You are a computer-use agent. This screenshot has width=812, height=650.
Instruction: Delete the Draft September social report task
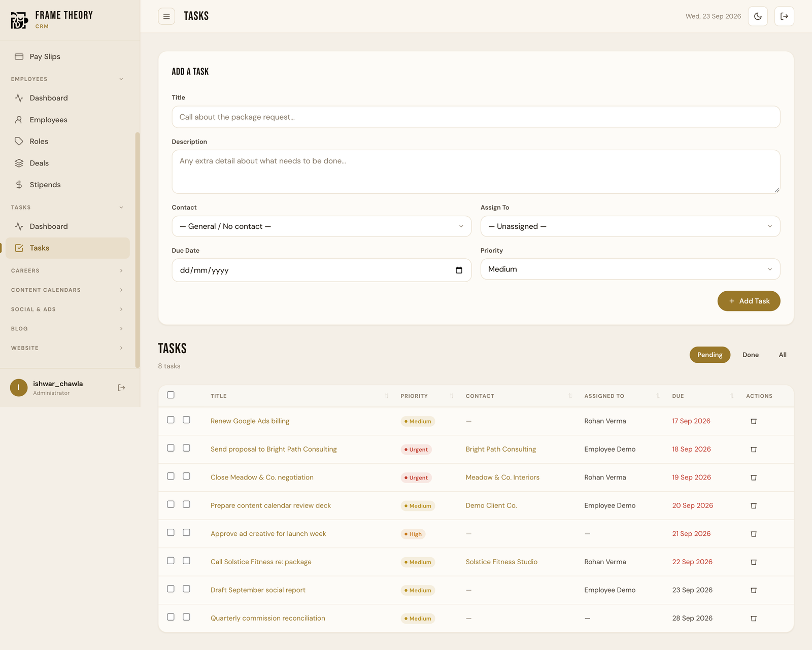pos(754,590)
